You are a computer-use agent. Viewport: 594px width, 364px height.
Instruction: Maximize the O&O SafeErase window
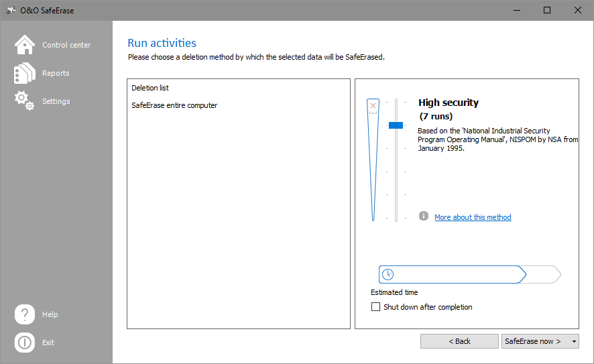(547, 10)
